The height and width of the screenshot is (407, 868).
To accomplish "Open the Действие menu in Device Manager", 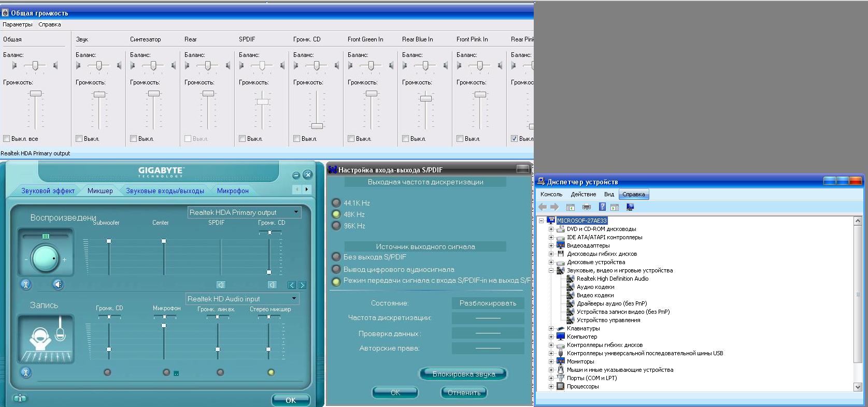I will click(x=583, y=194).
